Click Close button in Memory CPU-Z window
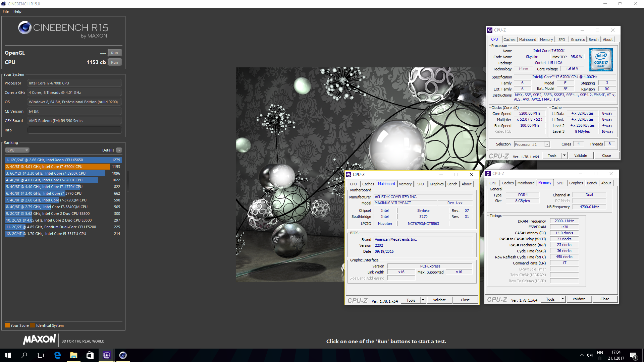This screenshot has height=362, width=644. 605,299
